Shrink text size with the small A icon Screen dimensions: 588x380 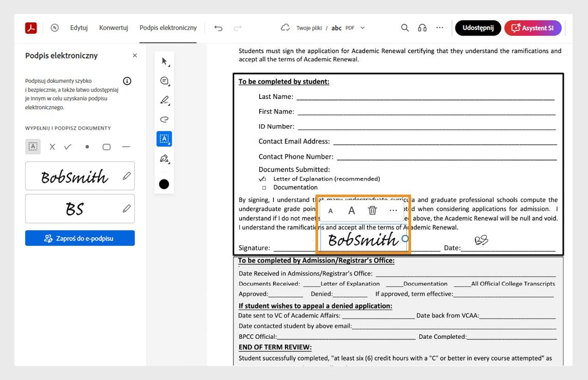(x=330, y=210)
